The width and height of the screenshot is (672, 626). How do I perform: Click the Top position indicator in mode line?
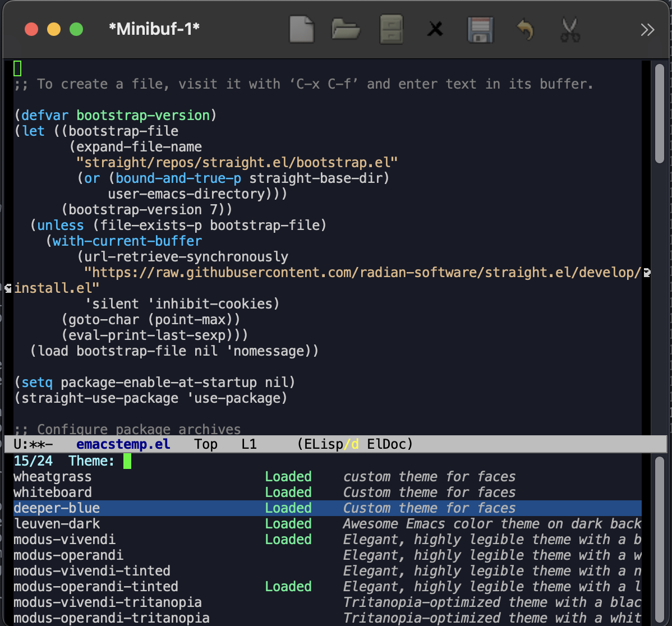(x=206, y=444)
